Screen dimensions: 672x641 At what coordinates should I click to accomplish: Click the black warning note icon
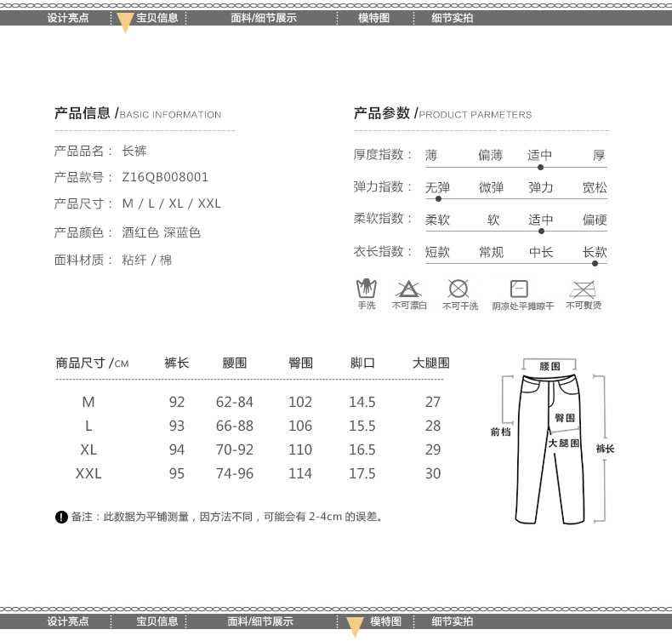(60, 517)
